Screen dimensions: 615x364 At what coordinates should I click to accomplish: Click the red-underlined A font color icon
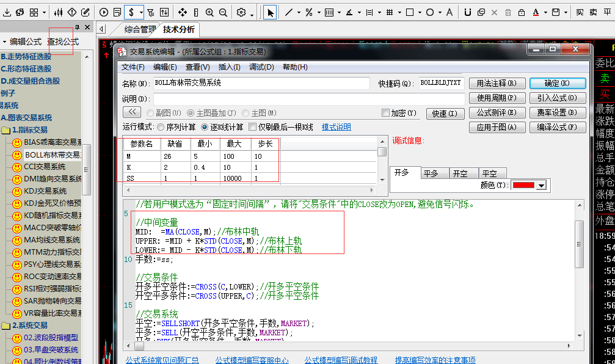coord(536,13)
